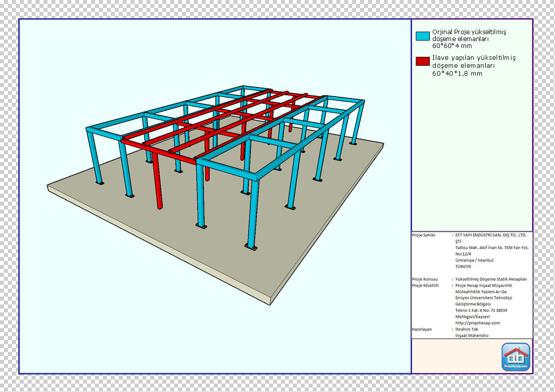Select the 'Proje Müellifi' label
Image resolution: width=555 pixels, height=392 pixels.
425,285
